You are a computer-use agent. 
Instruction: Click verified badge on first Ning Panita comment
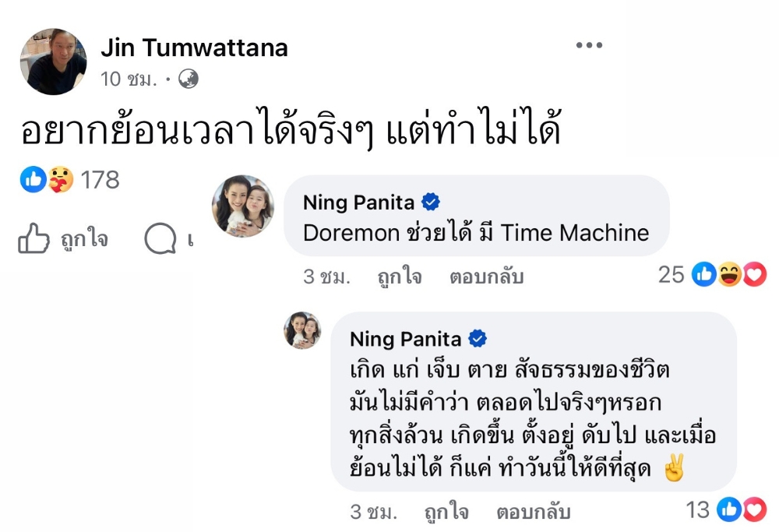431,203
